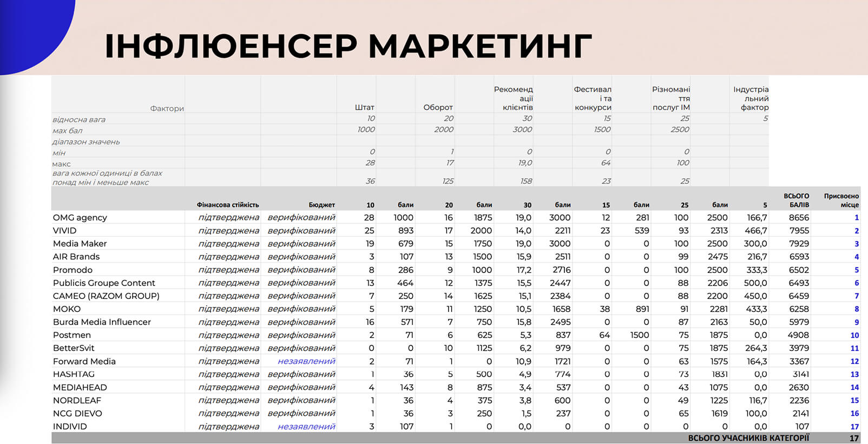Click the мах бал row label
This screenshot has height=444, width=868.
pos(68,130)
